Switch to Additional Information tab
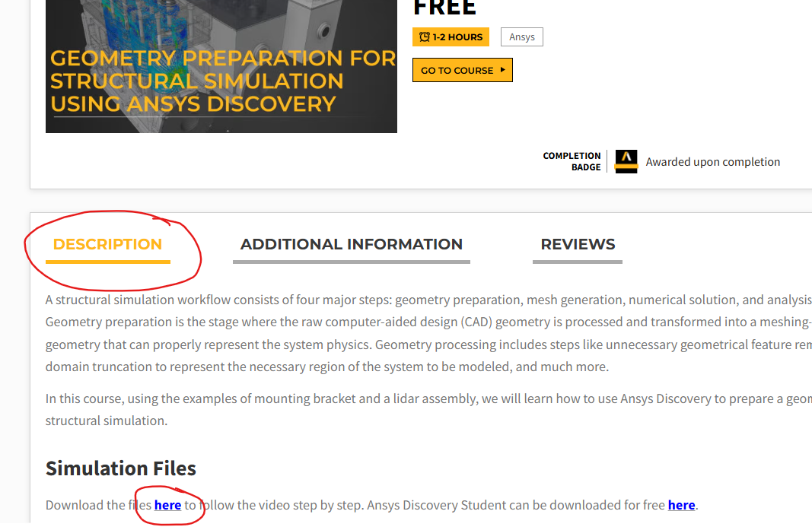Viewport: 812px width, 527px height. click(351, 244)
